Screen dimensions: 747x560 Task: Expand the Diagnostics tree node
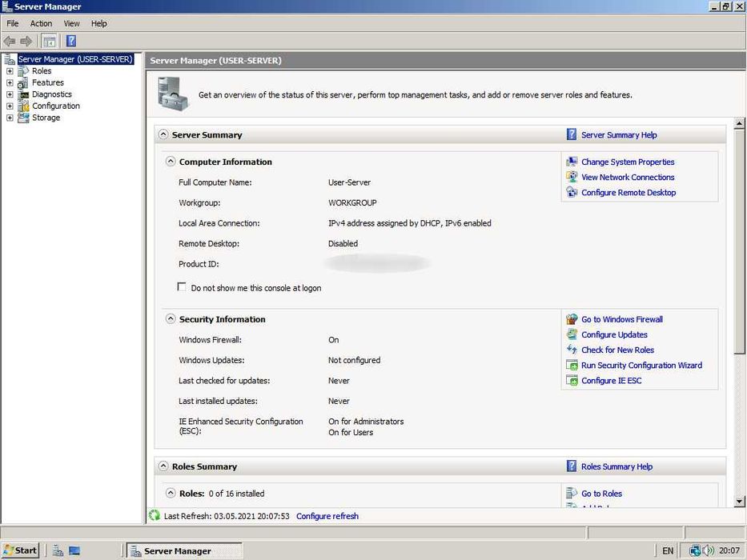pyautogui.click(x=10, y=94)
